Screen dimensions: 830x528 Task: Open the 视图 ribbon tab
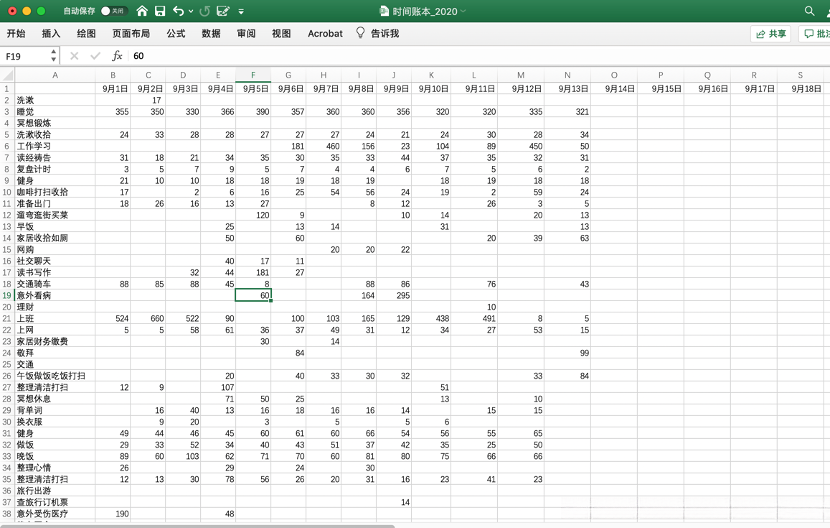coord(281,33)
